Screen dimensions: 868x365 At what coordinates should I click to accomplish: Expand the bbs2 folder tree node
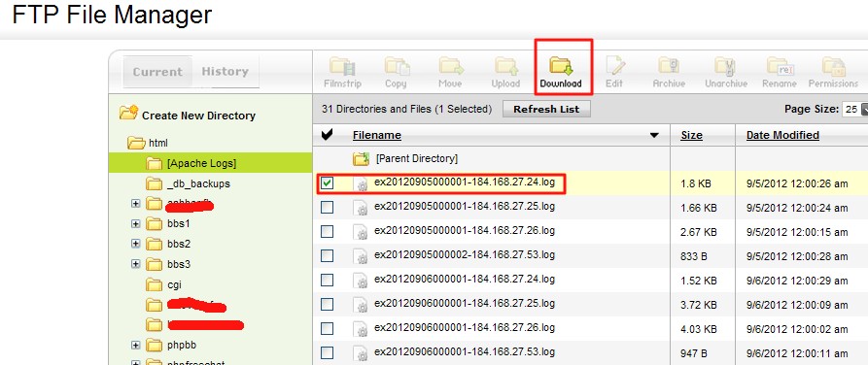[136, 244]
